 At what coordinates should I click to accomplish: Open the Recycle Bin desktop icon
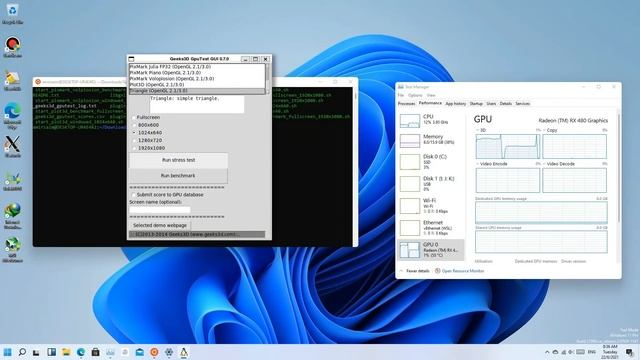12,14
